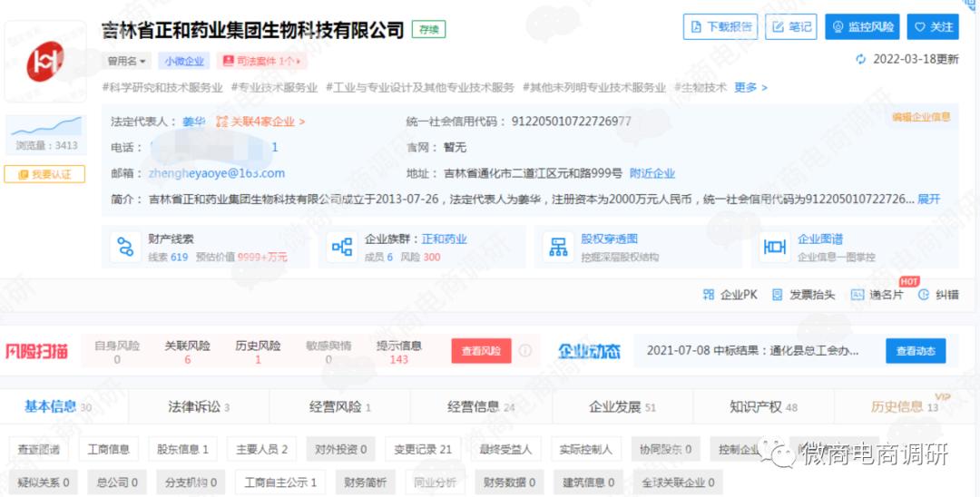Click the info circle beside 查看风险

pyautogui.click(x=525, y=351)
